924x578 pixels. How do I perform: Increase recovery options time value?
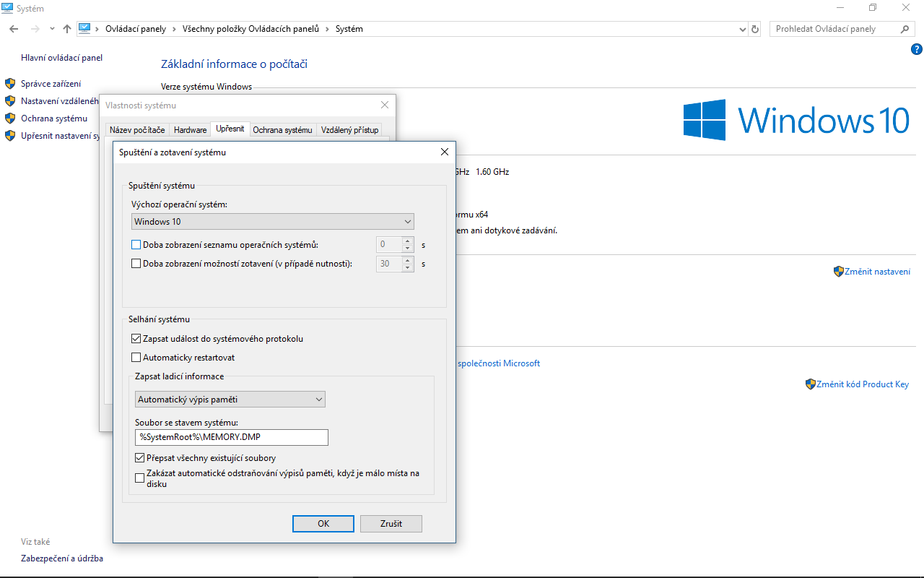408,260
